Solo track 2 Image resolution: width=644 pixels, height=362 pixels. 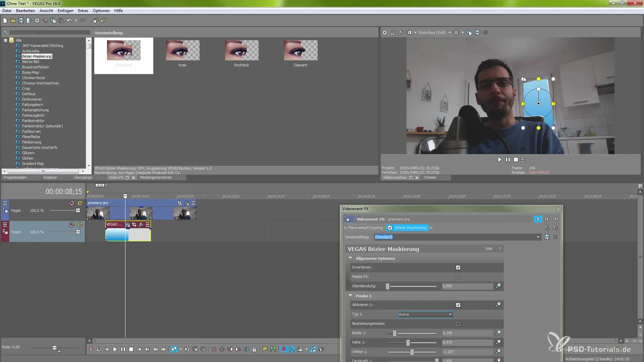[80, 225]
